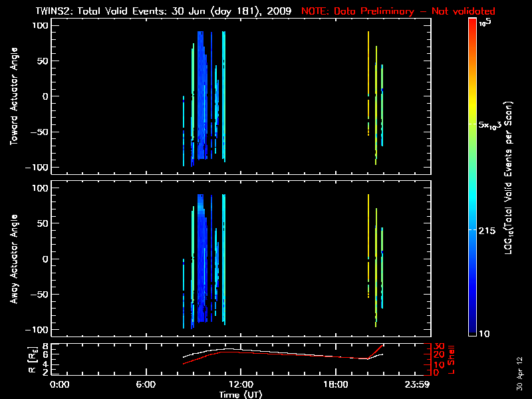
Task: Pick the "5x10³" color bar tick label
Action: 493,124
